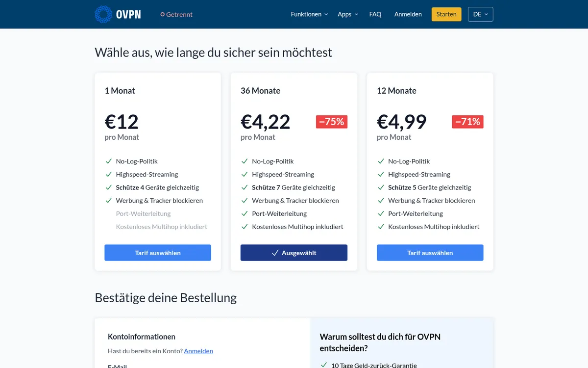Click the Schütze 7 Geräte gleichzeitig text
Image resolution: width=588 pixels, height=368 pixels.
point(294,187)
